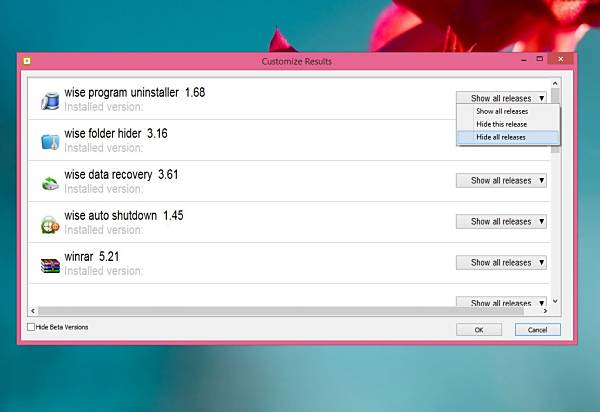
Task: Select "wise folder hider 3.16" text
Action: [x=116, y=134]
